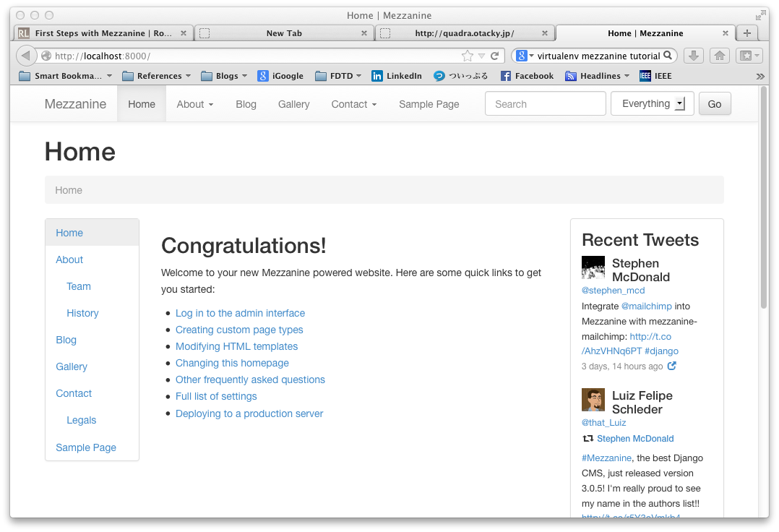Select Team in the left sidebar
Screen dimensions: 779x532
(x=79, y=287)
